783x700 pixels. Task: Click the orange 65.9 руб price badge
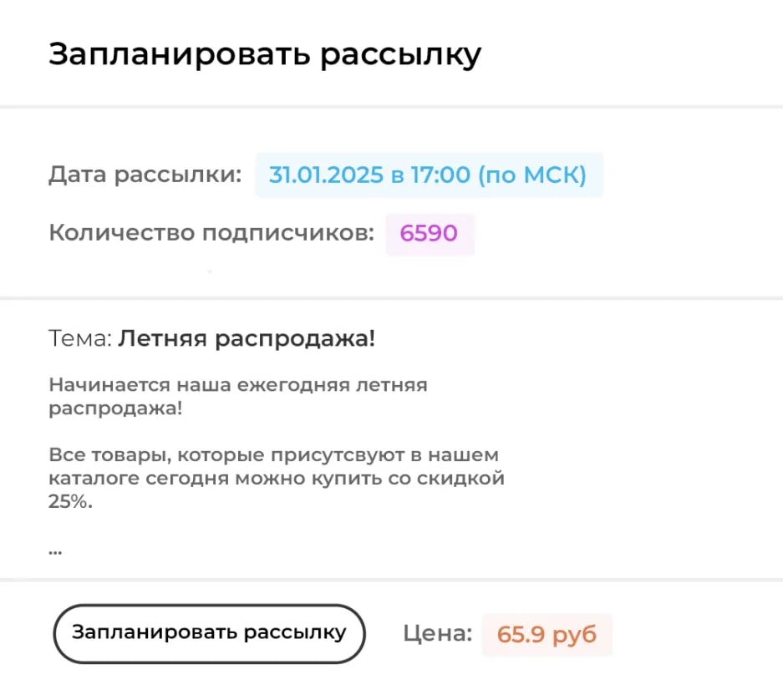(x=547, y=634)
